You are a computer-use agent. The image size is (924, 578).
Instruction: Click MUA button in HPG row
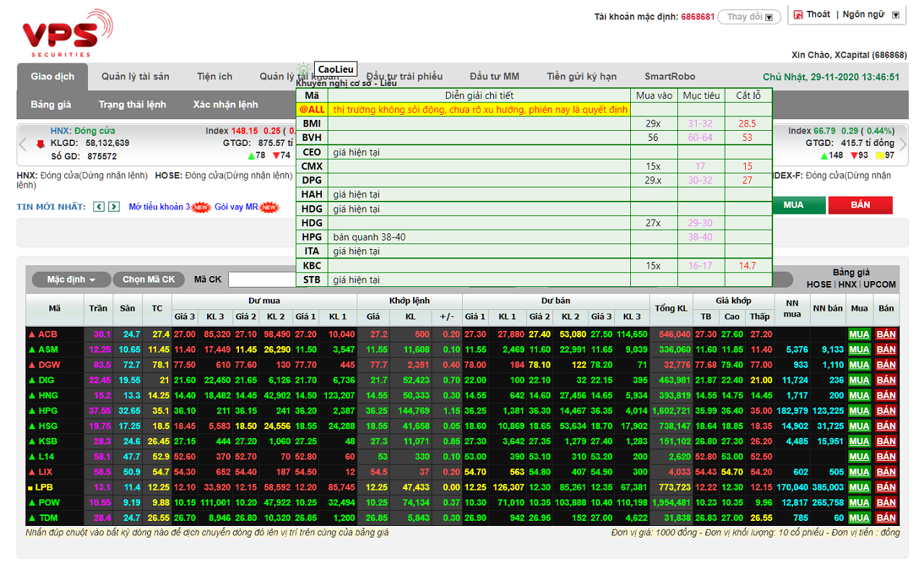point(859,411)
